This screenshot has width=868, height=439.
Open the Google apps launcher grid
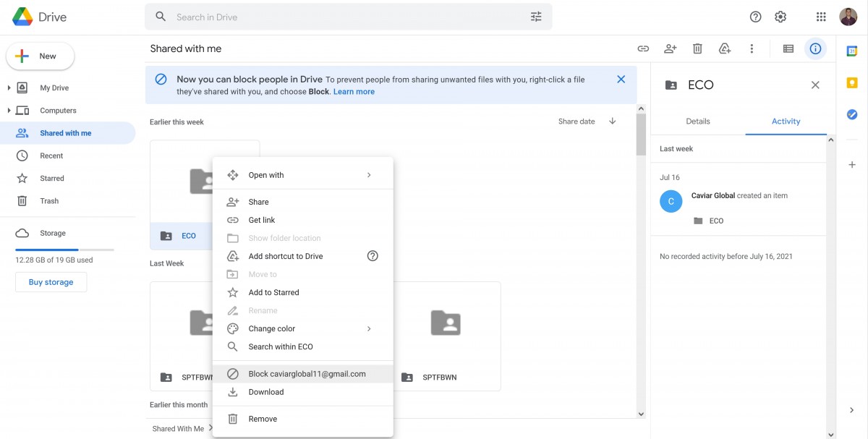(x=820, y=16)
